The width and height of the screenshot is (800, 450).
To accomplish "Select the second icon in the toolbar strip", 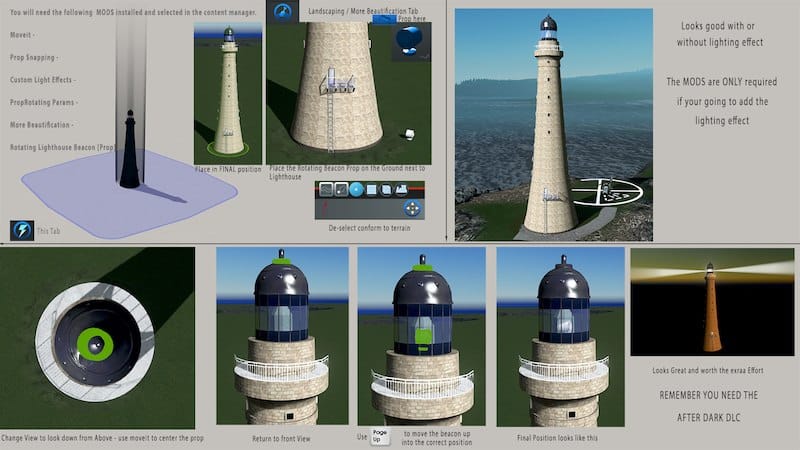I will click(341, 189).
